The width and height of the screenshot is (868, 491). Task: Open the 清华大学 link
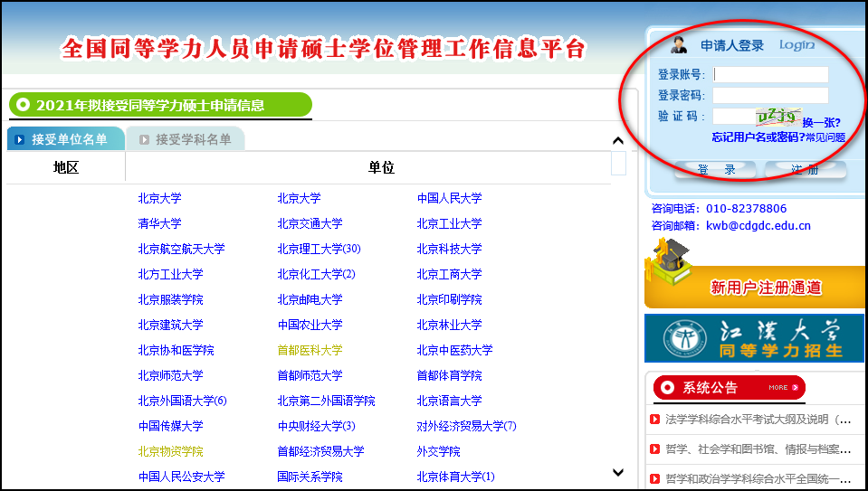coord(159,223)
